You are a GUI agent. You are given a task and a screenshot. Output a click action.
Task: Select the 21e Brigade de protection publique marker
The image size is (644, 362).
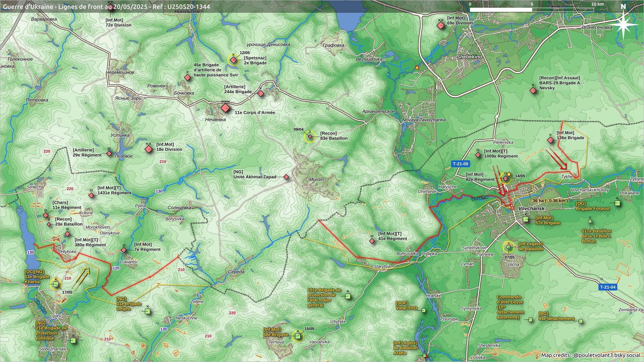tap(73, 340)
